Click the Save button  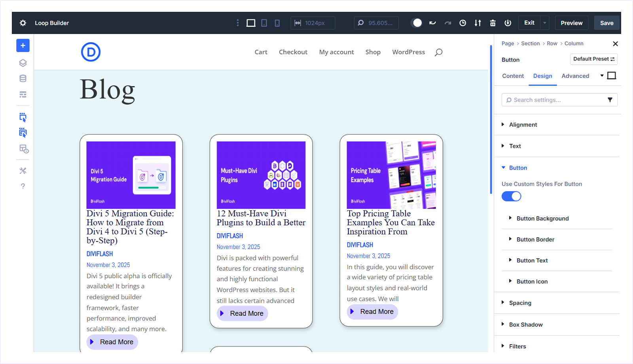click(x=606, y=23)
